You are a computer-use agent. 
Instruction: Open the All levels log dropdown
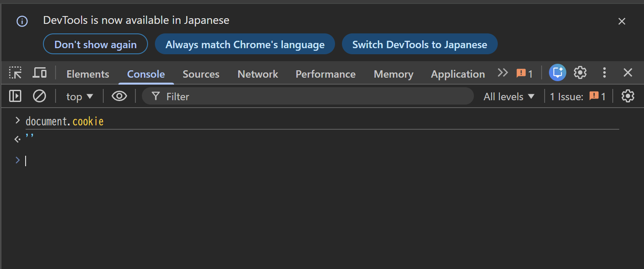pyautogui.click(x=509, y=96)
